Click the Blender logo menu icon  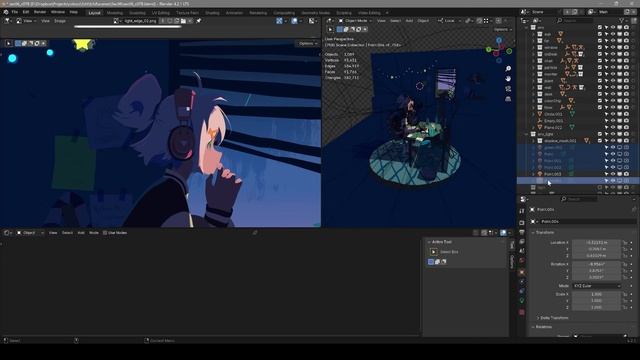tap(6, 12)
